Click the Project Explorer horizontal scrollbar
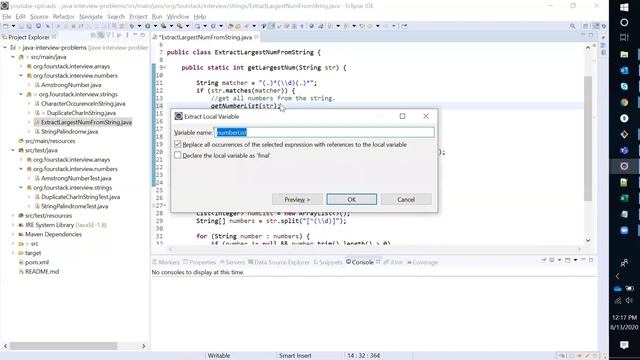 point(64,346)
